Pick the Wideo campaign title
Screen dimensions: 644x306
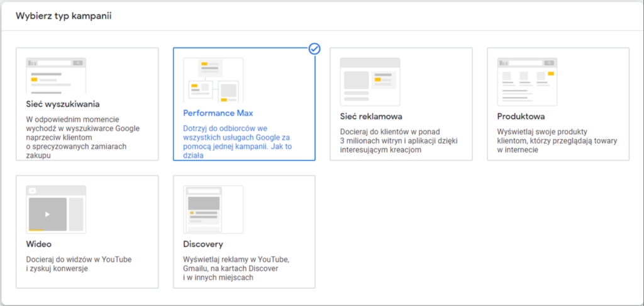point(39,244)
